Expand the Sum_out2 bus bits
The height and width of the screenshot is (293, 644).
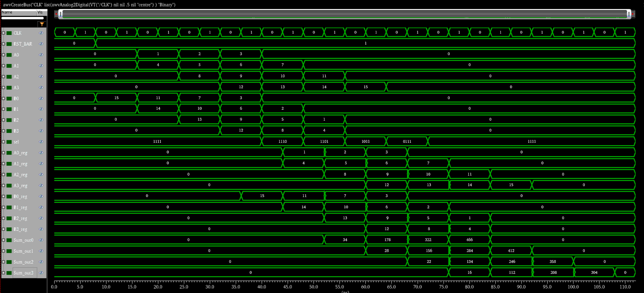(4, 262)
